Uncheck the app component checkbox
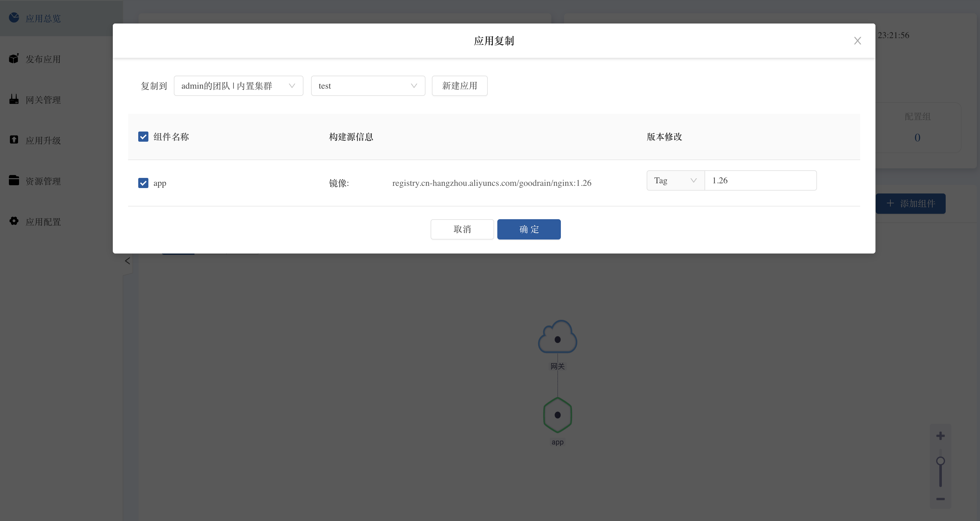 coord(143,183)
